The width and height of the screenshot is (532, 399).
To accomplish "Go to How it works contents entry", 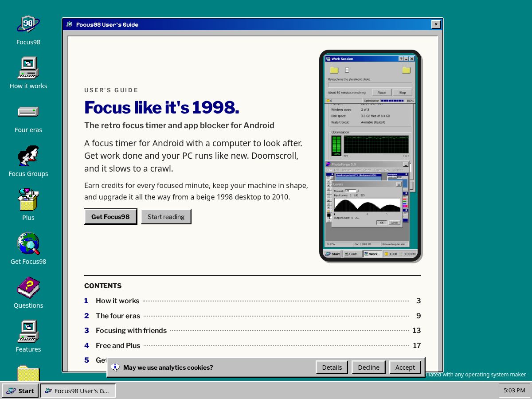I will tap(252, 301).
